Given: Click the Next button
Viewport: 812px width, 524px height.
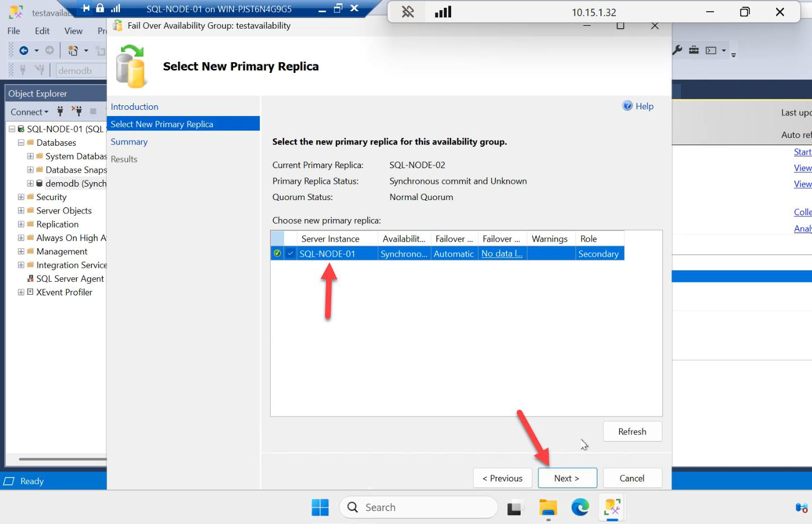Looking at the screenshot, I should 567,478.
